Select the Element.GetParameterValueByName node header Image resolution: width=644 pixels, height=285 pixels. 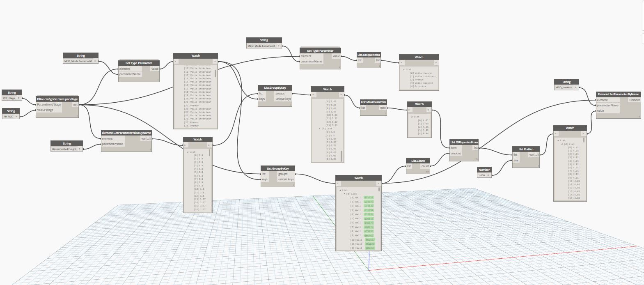pyautogui.click(x=126, y=133)
